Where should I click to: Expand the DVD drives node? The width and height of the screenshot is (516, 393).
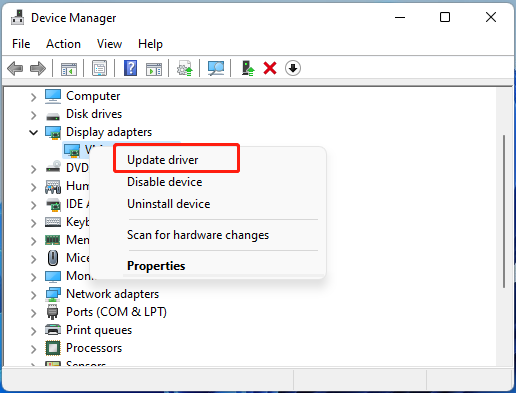click(33, 169)
